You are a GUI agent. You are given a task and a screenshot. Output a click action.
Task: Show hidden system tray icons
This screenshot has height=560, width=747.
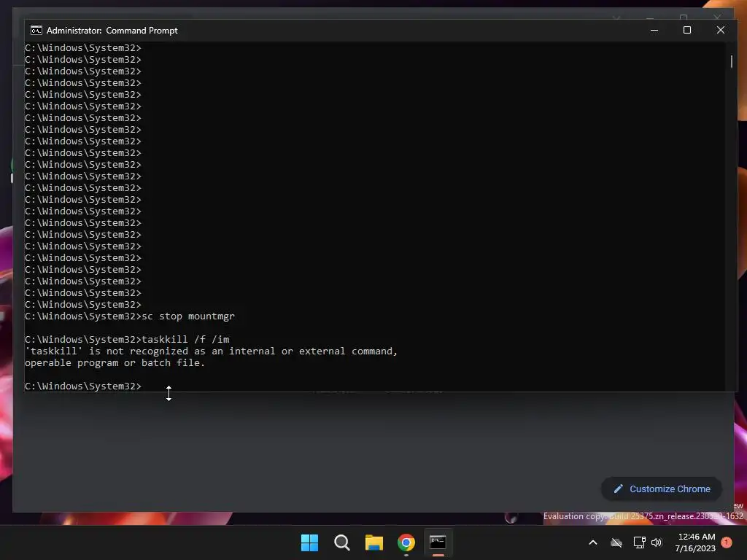[x=593, y=542]
